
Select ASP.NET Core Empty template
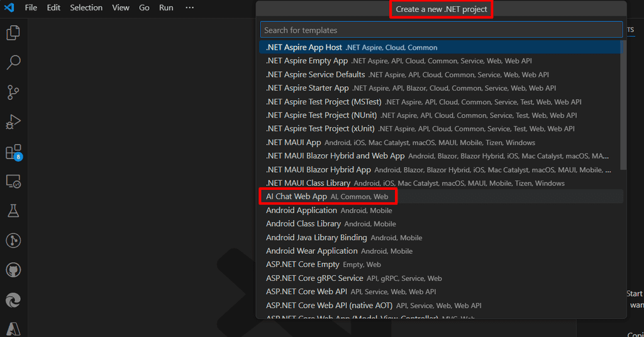(441, 264)
